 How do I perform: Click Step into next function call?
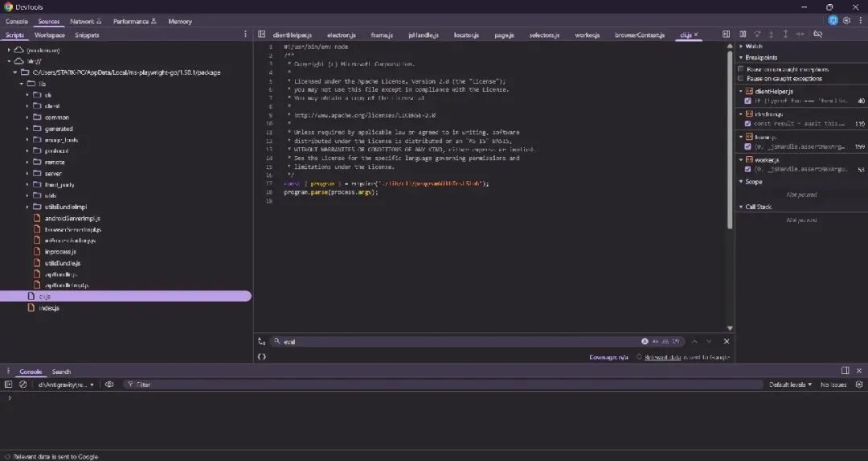771,35
